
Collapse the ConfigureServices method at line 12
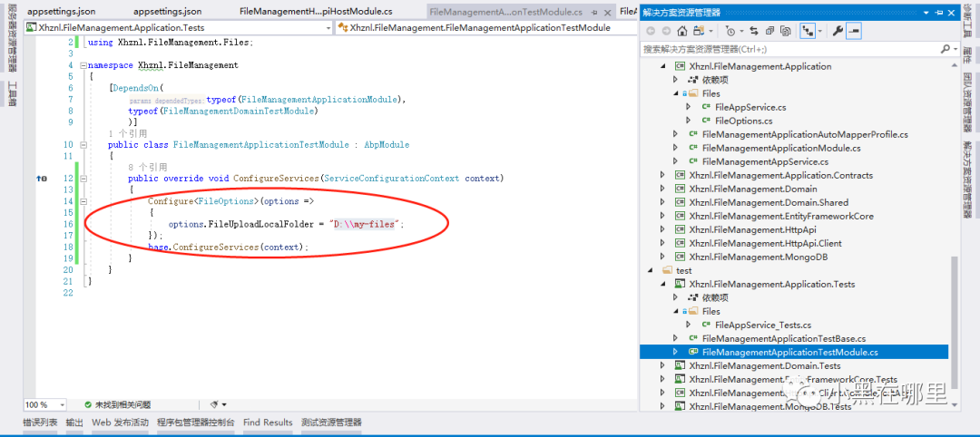click(x=83, y=179)
